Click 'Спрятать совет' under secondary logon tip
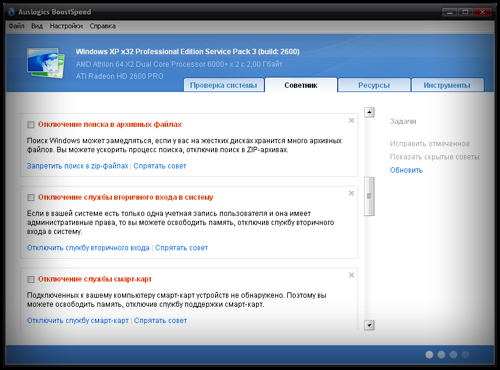This screenshot has height=370, width=500. [x=182, y=248]
